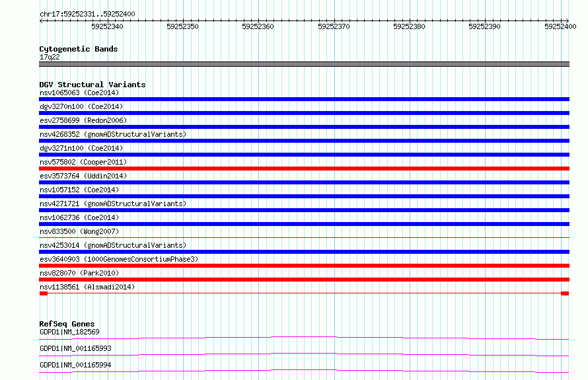Click right red block of nsv1138561
588x380 pixels.
[565, 293]
